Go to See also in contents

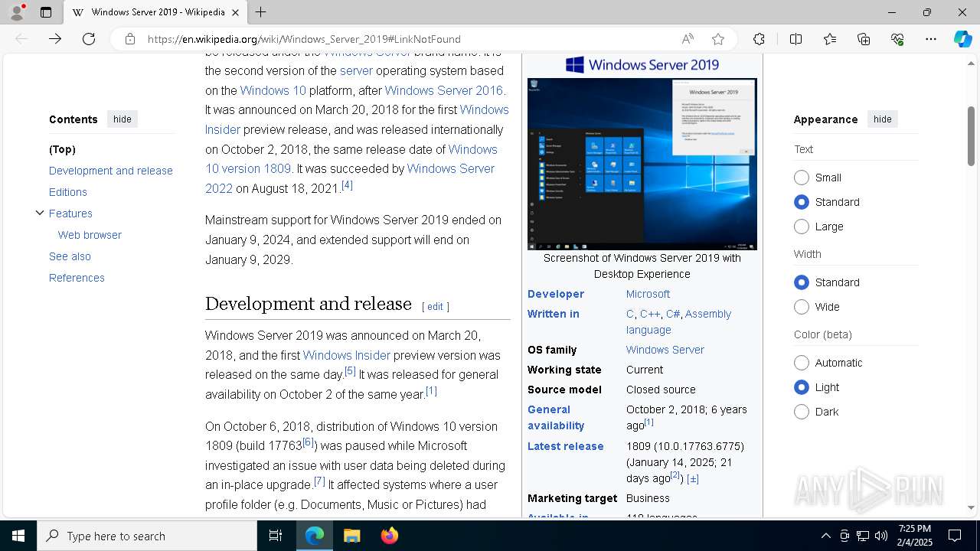tap(70, 256)
